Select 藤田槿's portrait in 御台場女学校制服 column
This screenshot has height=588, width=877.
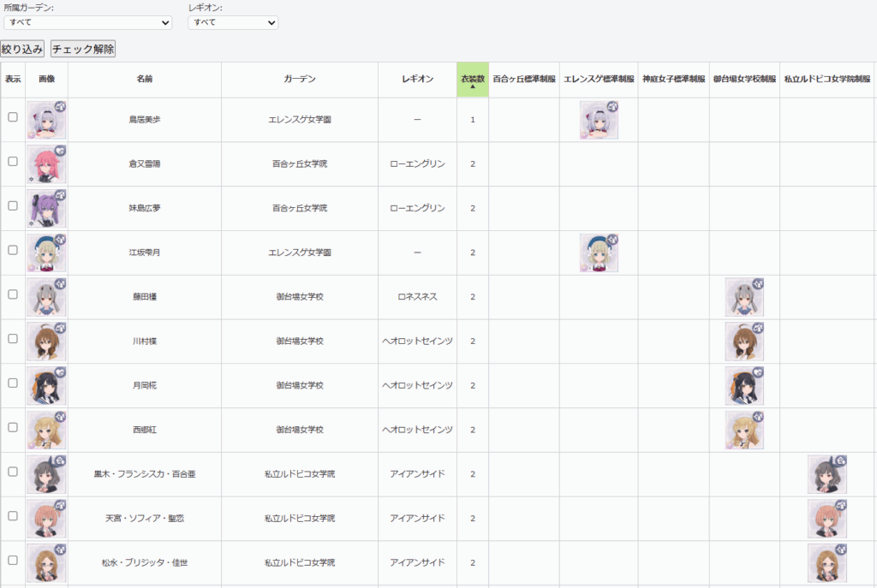[x=744, y=297]
